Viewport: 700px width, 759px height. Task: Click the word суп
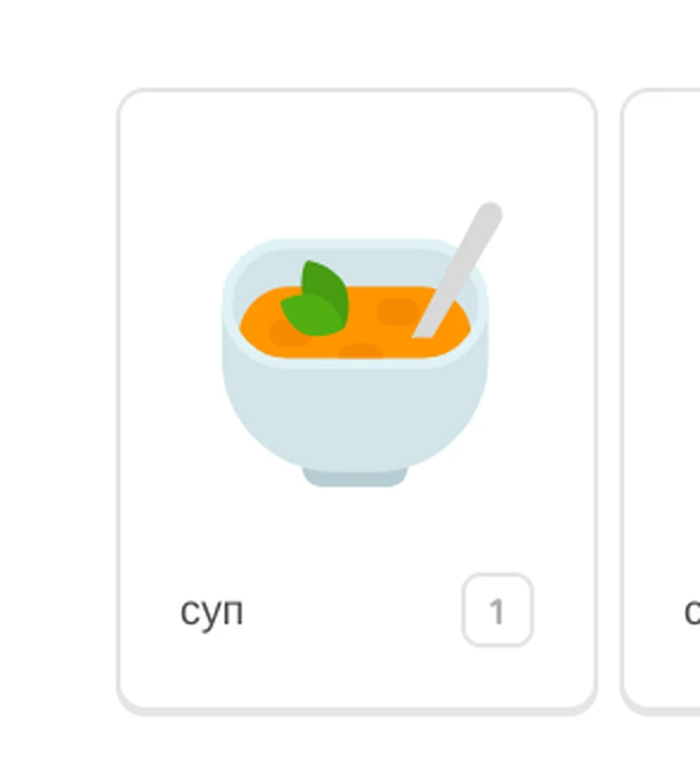coord(211,613)
